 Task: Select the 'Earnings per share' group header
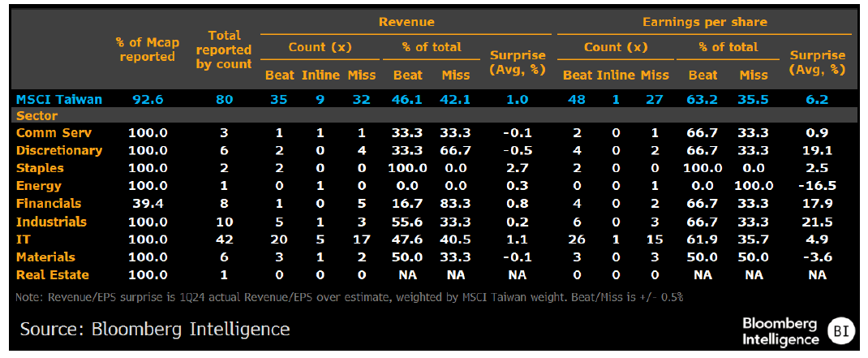[705, 22]
